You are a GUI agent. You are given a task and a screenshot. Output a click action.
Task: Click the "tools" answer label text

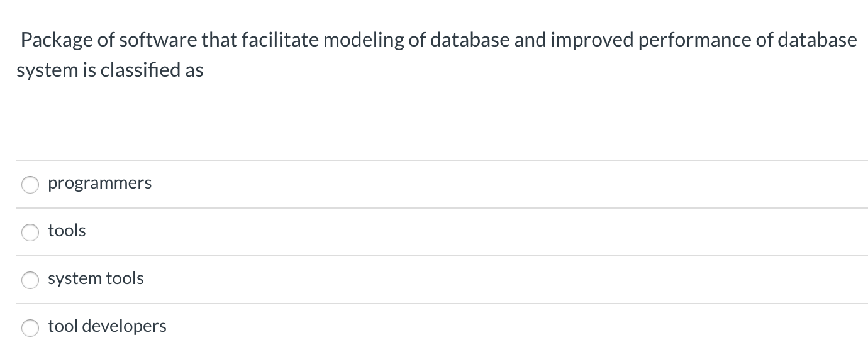click(67, 231)
